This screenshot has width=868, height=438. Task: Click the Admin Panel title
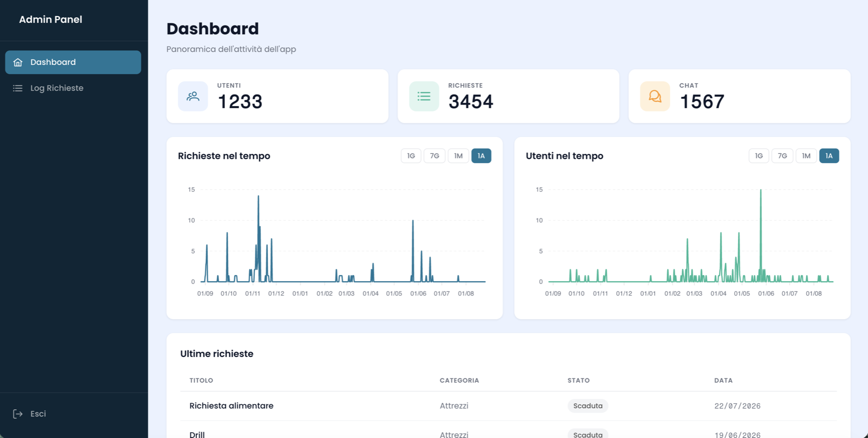tap(50, 20)
